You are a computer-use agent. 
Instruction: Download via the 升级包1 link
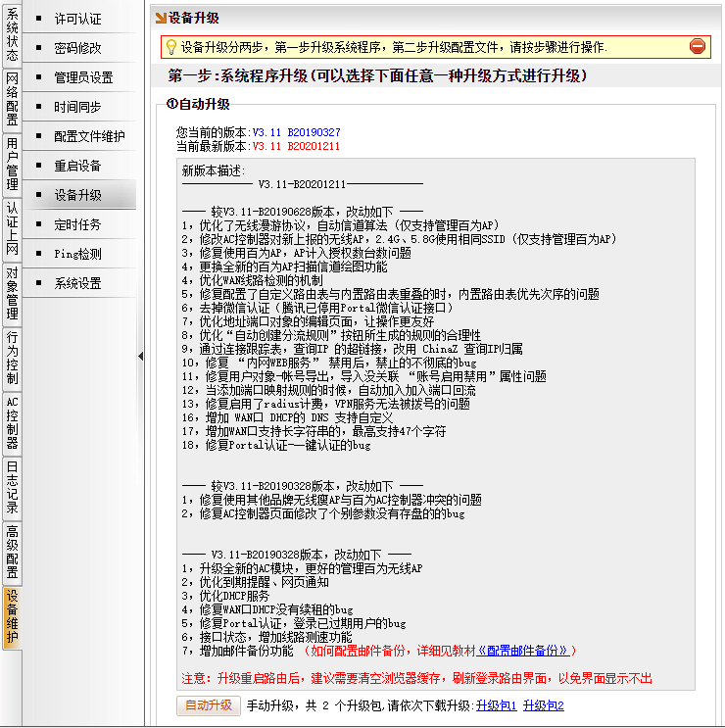click(497, 705)
